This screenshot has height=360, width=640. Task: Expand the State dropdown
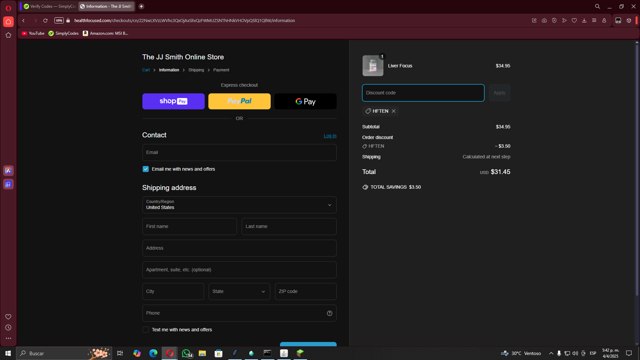239,291
